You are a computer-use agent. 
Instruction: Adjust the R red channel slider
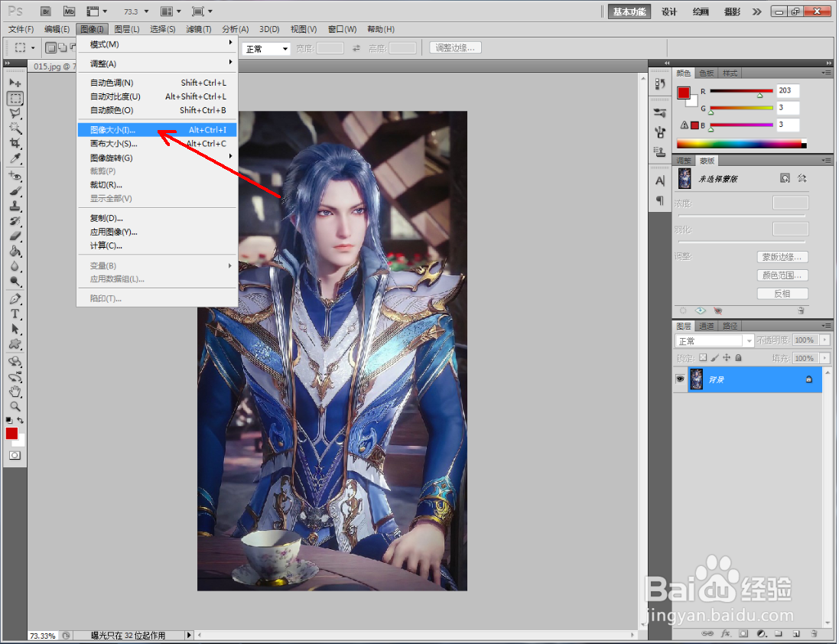[x=759, y=95]
